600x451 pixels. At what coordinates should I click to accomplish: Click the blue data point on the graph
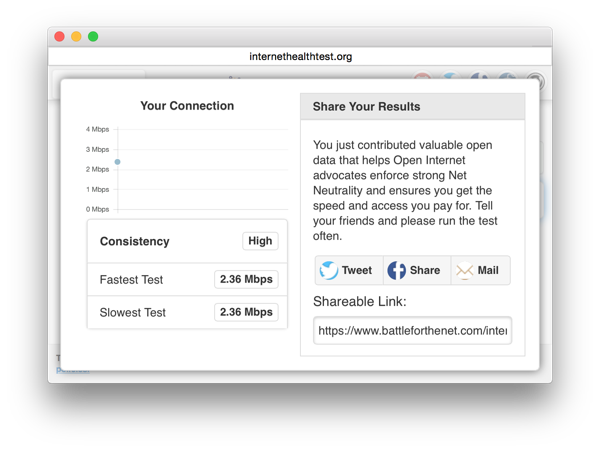(x=117, y=162)
